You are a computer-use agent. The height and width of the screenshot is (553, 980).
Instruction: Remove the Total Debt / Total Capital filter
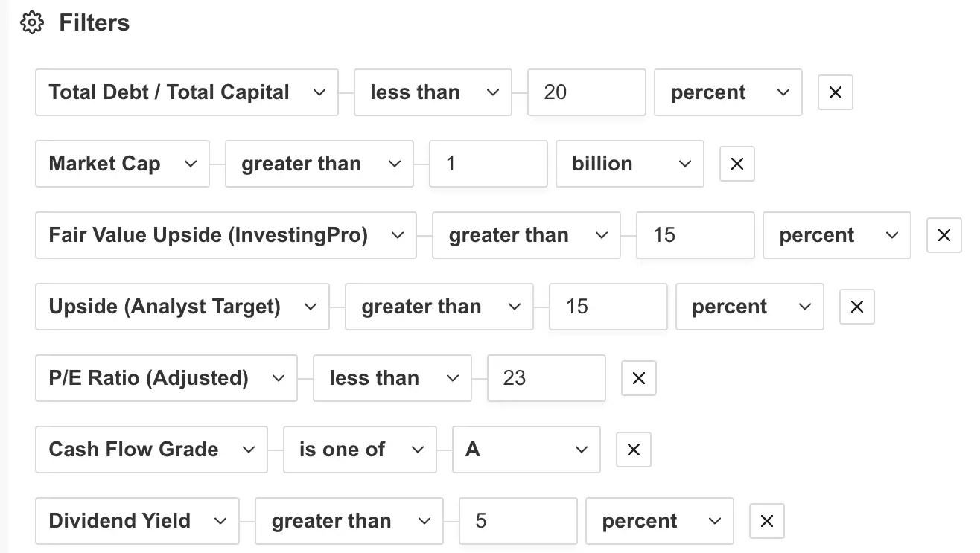[836, 92]
